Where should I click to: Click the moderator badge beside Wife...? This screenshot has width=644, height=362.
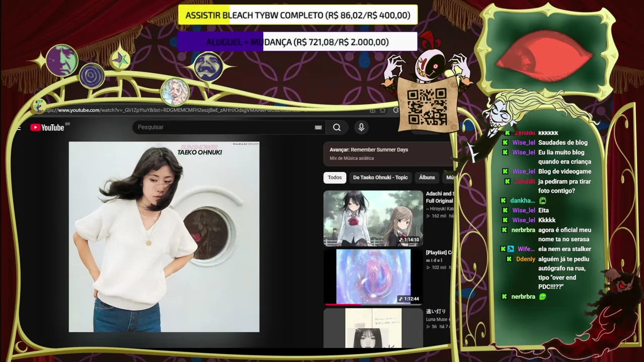[511, 249]
